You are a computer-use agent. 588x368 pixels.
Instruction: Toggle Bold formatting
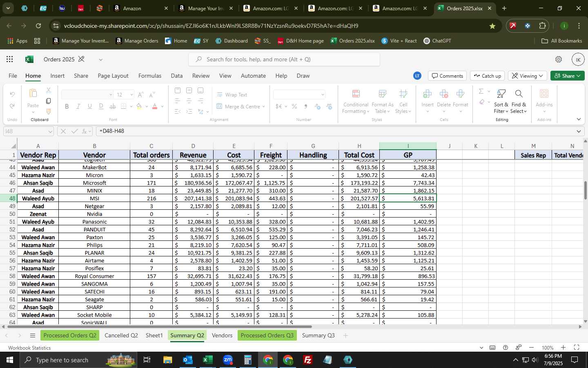(x=67, y=106)
